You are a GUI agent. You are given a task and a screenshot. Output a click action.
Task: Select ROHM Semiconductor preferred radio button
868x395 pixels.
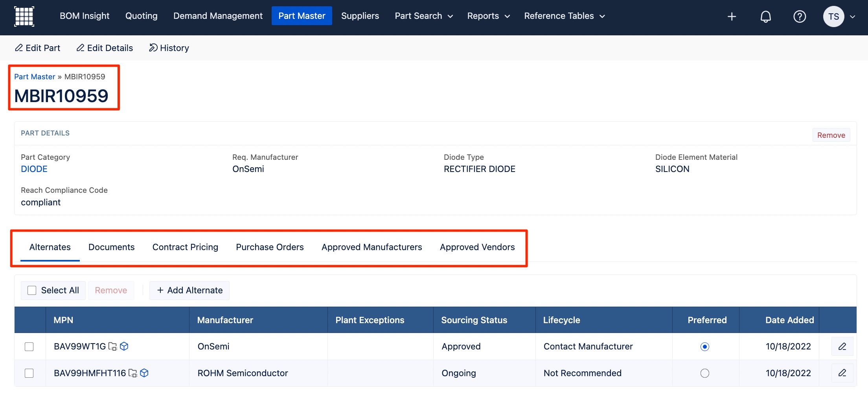pos(705,373)
